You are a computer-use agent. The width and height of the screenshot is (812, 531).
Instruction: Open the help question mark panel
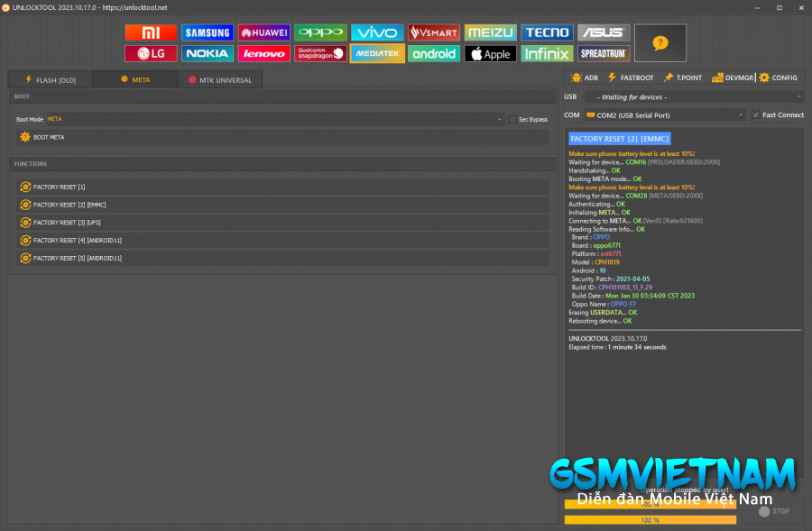(x=660, y=43)
